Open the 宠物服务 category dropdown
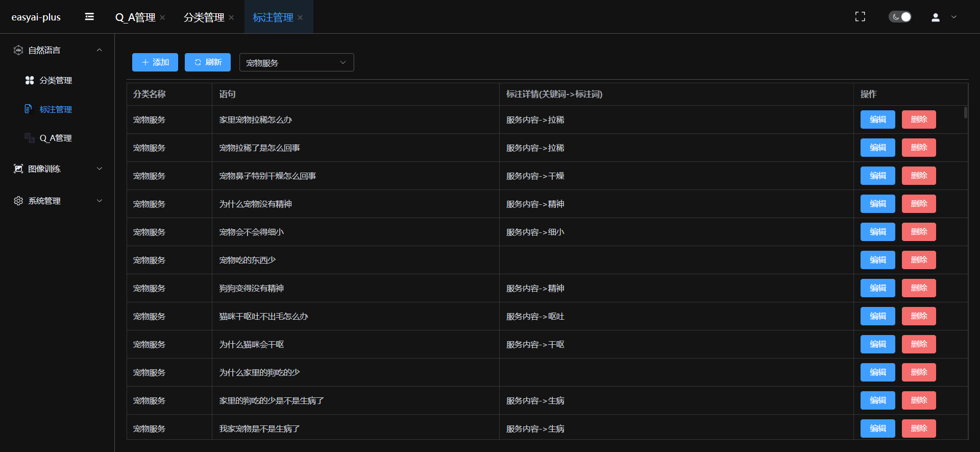 (297, 62)
